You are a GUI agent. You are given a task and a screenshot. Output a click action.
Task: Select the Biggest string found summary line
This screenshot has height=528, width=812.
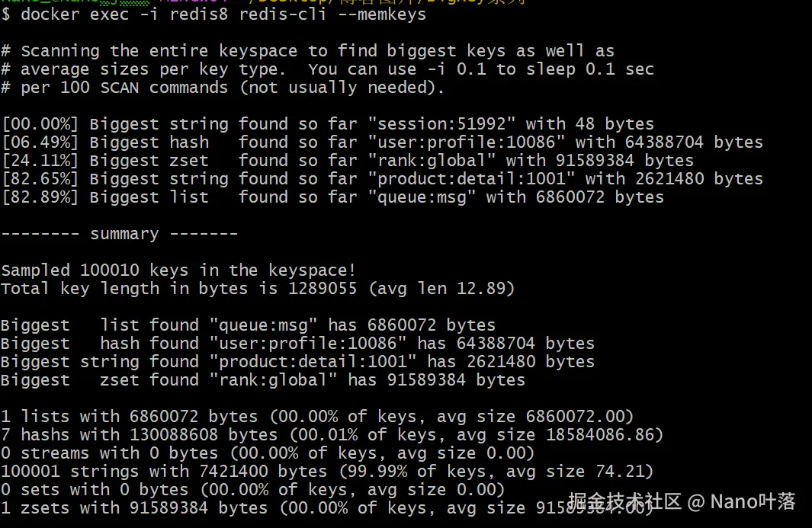coord(298,361)
